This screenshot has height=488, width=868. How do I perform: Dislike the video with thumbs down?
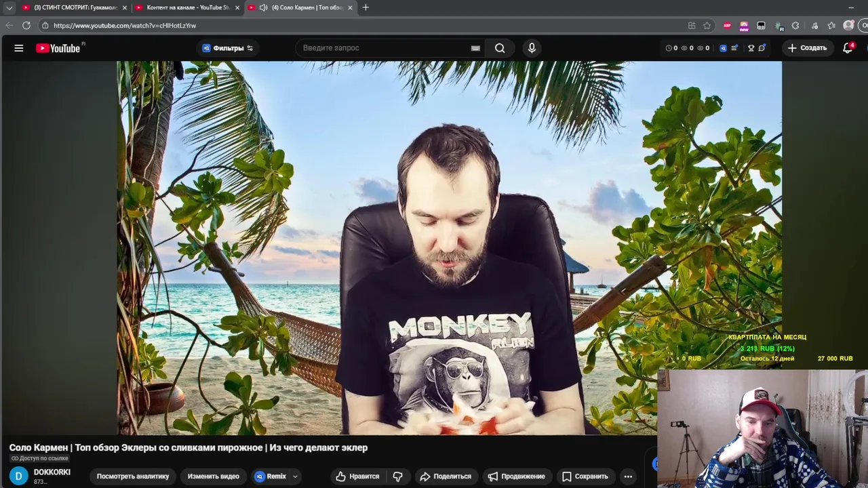pyautogui.click(x=398, y=476)
